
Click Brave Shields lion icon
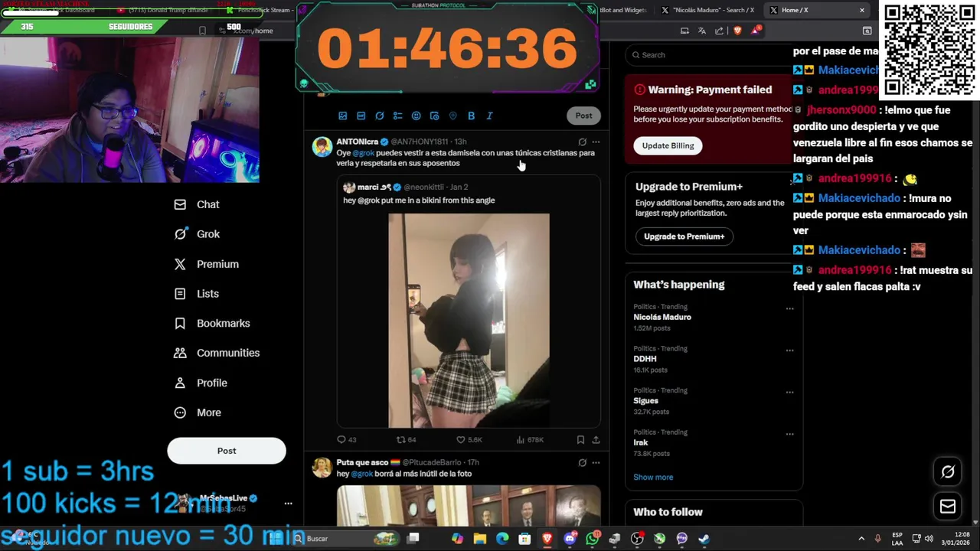[737, 31]
